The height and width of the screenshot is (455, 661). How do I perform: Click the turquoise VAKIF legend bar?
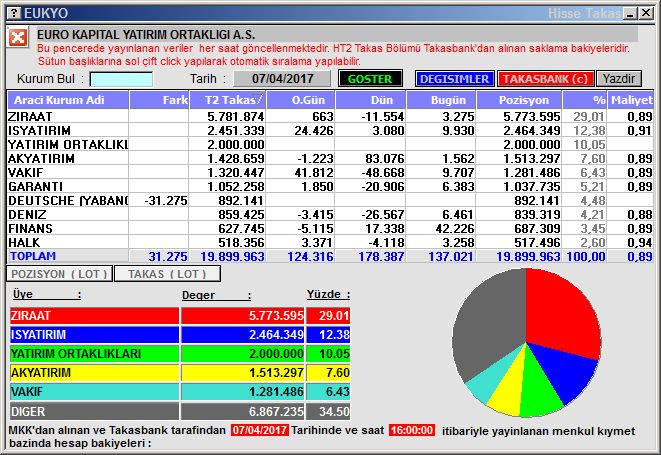[94, 391]
